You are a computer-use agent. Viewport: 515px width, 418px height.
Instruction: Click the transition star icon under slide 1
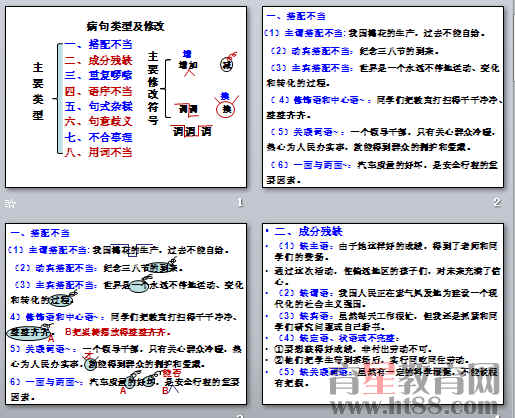pos(10,203)
